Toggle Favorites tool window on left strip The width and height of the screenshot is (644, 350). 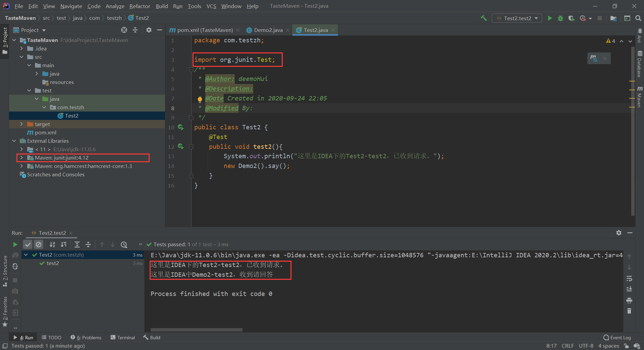tap(5, 312)
